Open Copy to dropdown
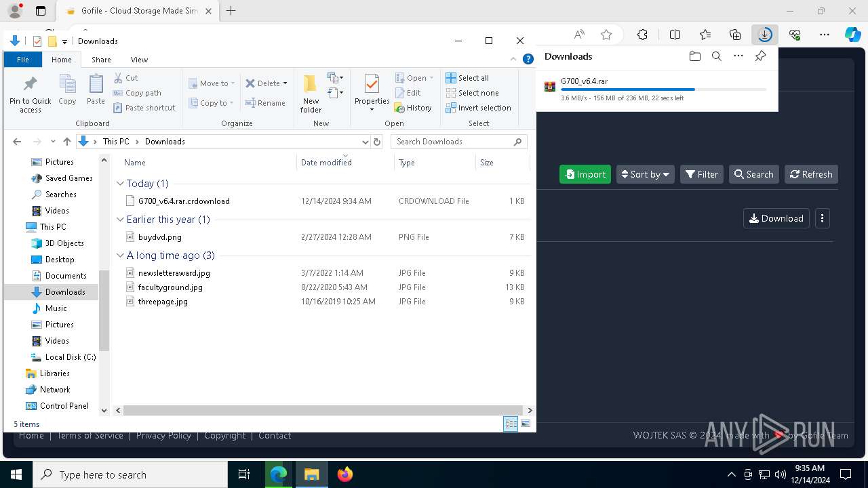 [212, 103]
